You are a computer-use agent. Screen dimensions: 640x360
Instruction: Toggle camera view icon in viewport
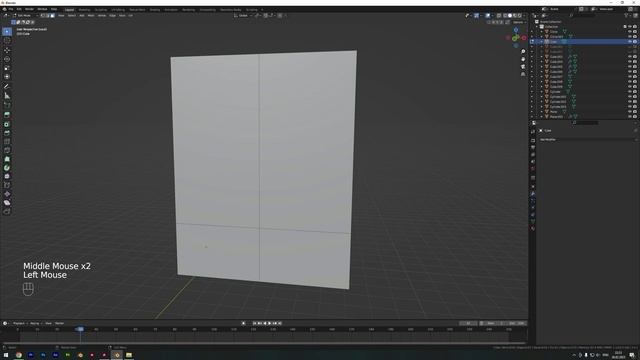pyautogui.click(x=523, y=67)
